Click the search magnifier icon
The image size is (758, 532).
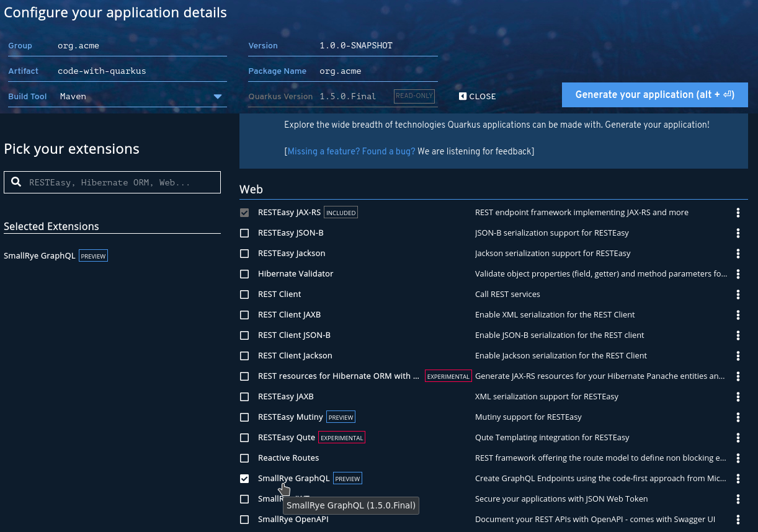coord(17,182)
